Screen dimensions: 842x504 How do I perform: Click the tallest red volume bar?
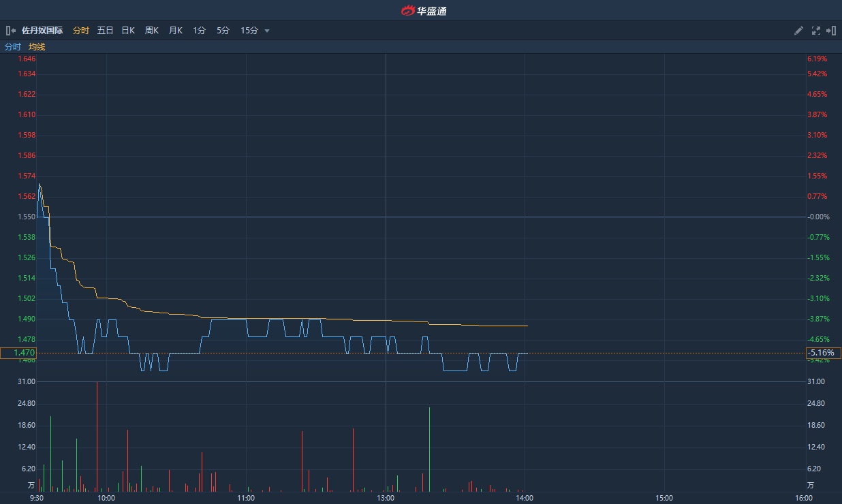pyautogui.click(x=97, y=436)
